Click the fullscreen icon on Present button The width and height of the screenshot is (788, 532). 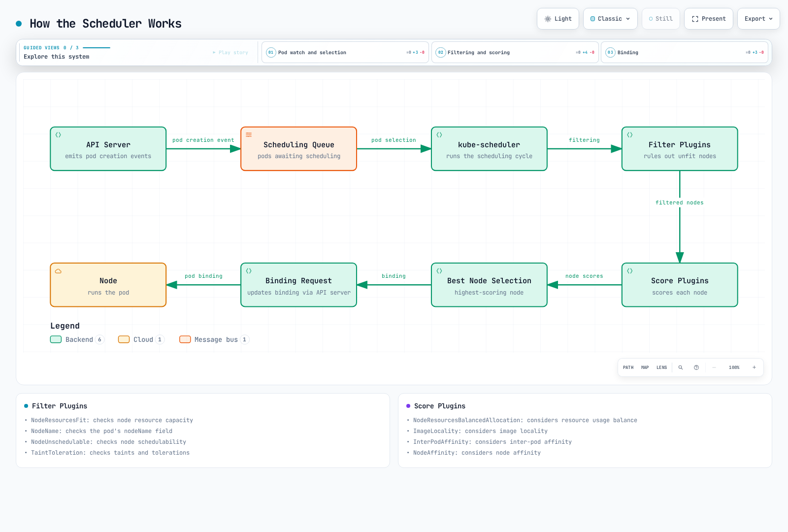[x=695, y=19]
